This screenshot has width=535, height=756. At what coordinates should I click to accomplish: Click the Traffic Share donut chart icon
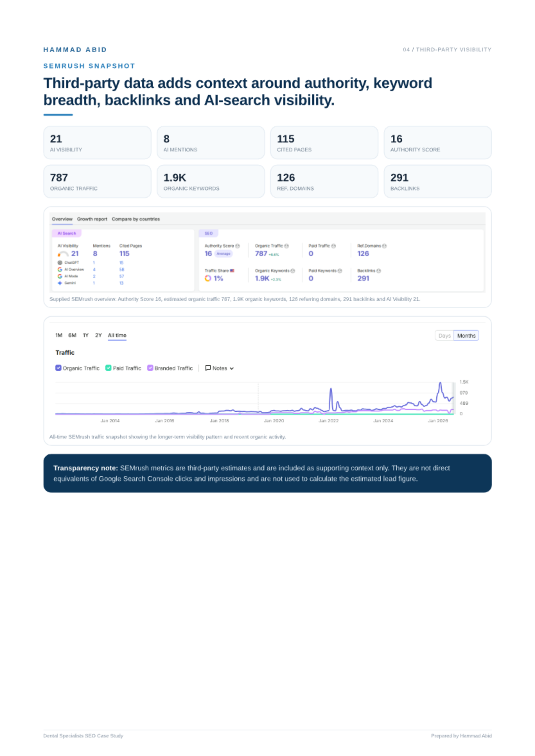click(x=208, y=278)
